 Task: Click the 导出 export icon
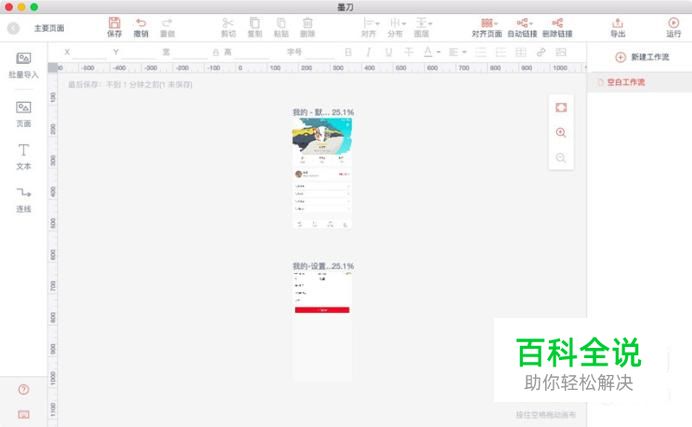(x=617, y=23)
